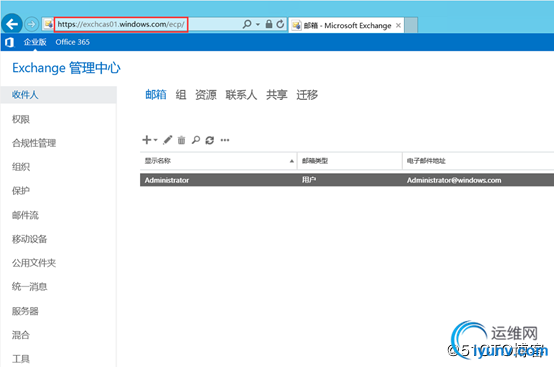Switch to the 迁移 tab

pos(307,95)
